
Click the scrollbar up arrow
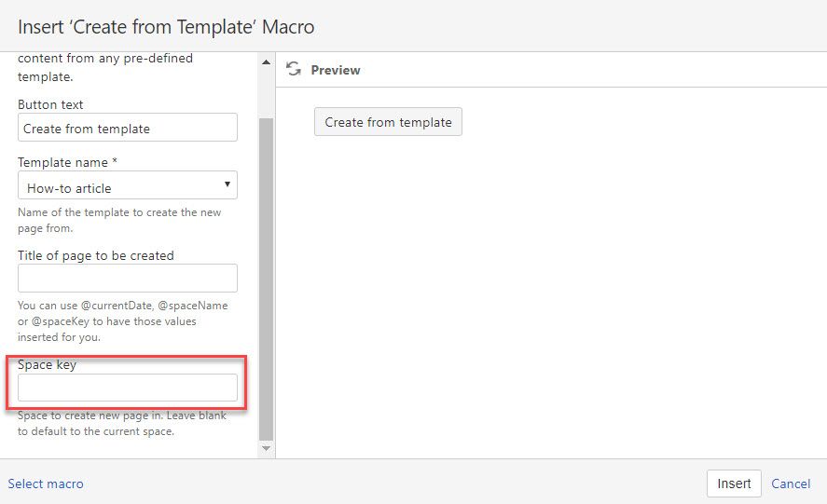click(267, 62)
